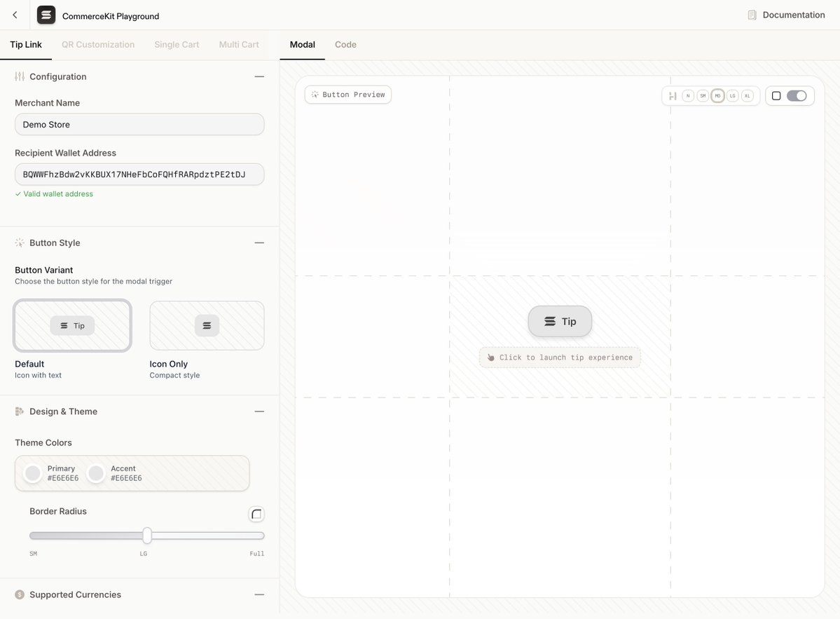Select the Icon Only button variant

(x=207, y=325)
